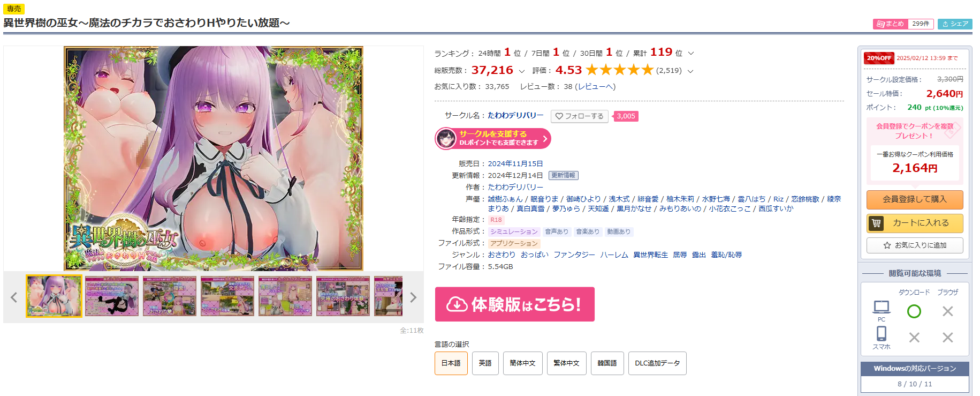
Task: Click the 会員登録して購入 button
Action: coord(915,199)
